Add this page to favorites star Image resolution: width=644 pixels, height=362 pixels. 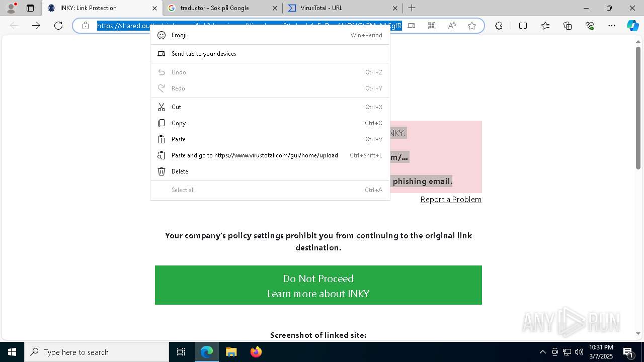472,26
